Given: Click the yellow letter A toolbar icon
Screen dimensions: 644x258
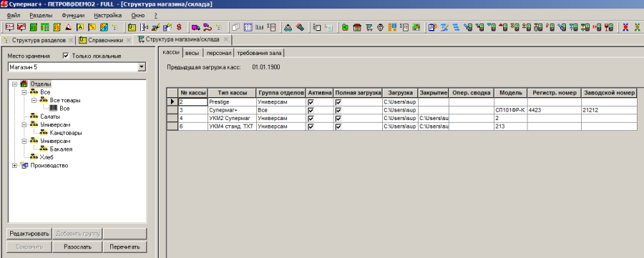Looking at the screenshot, I should point(80,27).
